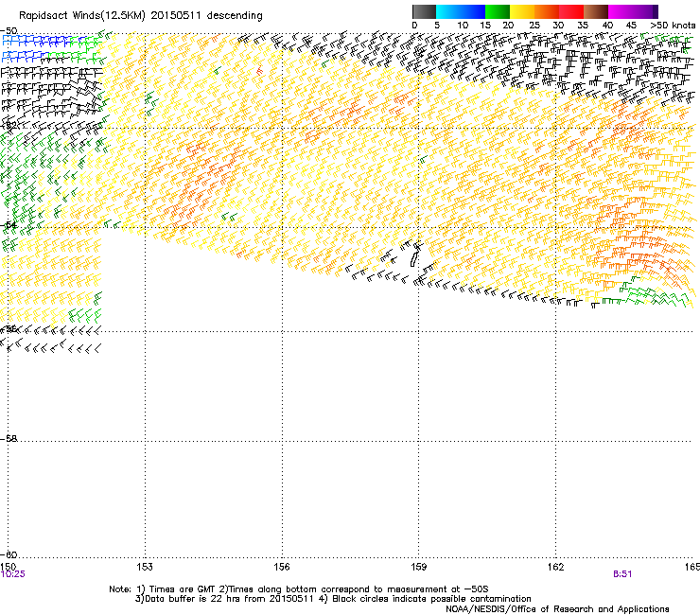Click the yellow 20-25 knots legend swatch
This screenshot has height=615, width=700.
pyautogui.click(x=522, y=11)
